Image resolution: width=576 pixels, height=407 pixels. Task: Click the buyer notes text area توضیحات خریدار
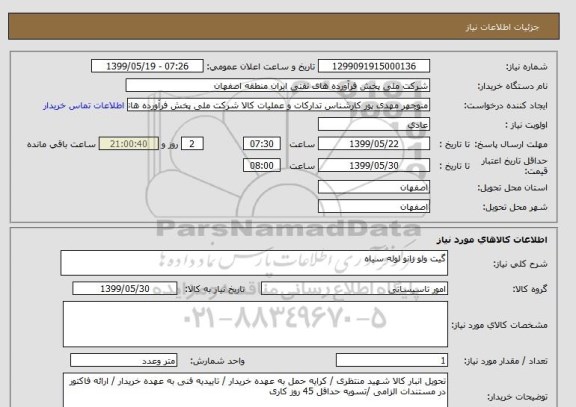click(255, 390)
